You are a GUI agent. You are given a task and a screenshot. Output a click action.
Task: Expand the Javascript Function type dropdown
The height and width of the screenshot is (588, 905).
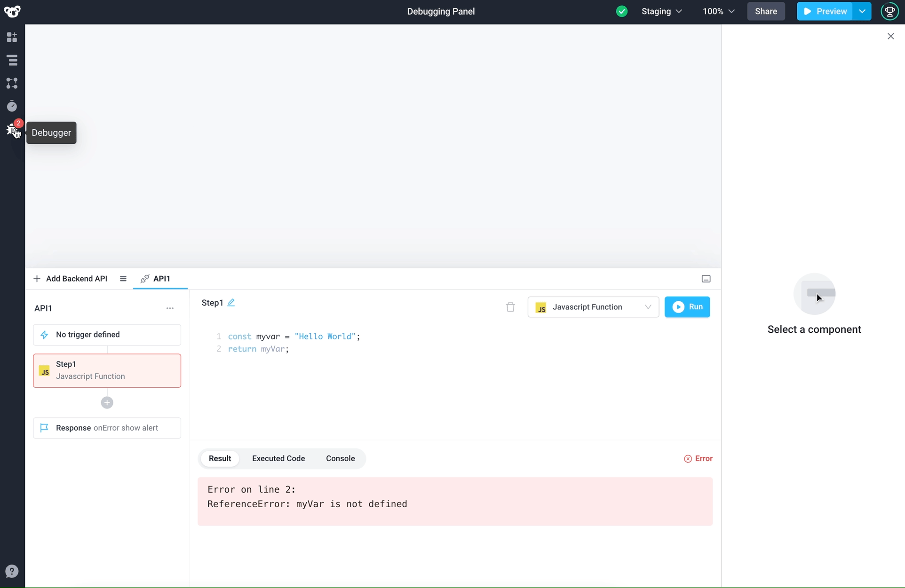pyautogui.click(x=648, y=306)
